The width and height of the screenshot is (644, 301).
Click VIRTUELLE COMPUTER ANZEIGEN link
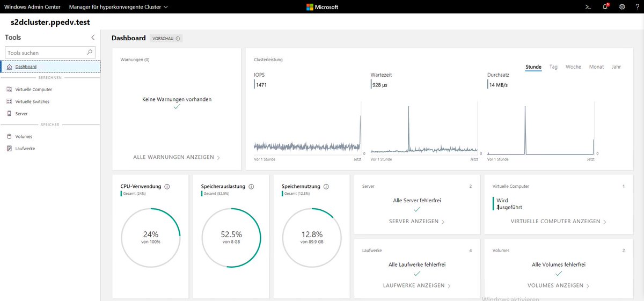[x=558, y=221]
